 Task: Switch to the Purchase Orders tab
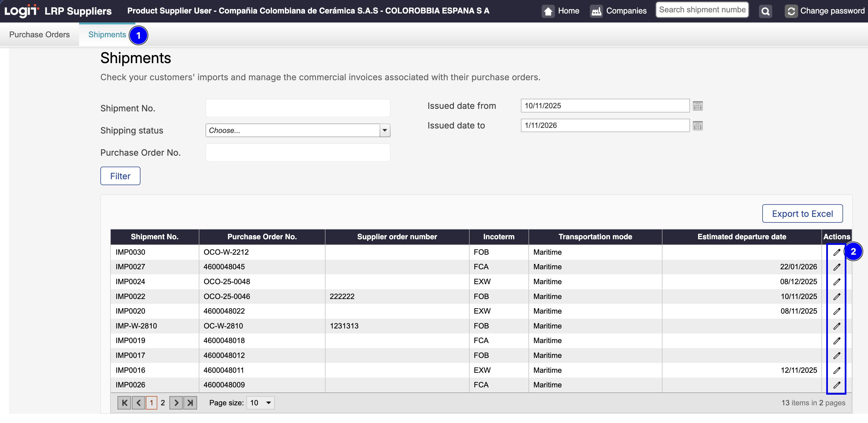point(40,35)
